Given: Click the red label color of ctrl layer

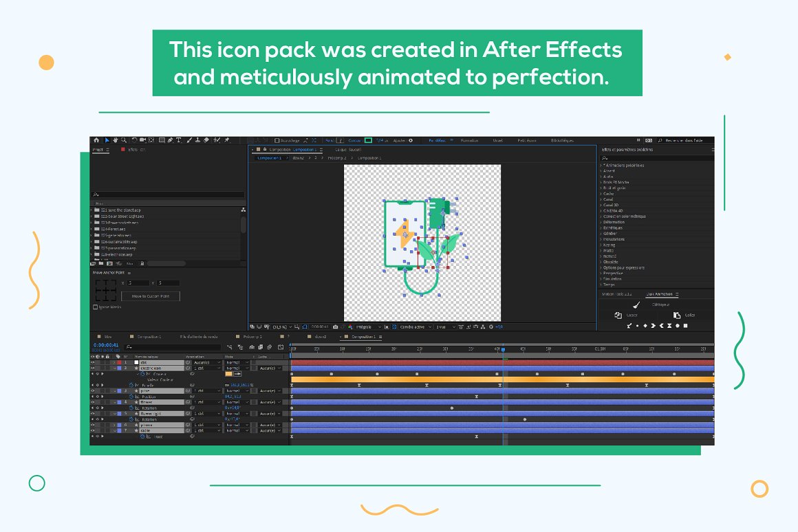Looking at the screenshot, I should click(119, 363).
